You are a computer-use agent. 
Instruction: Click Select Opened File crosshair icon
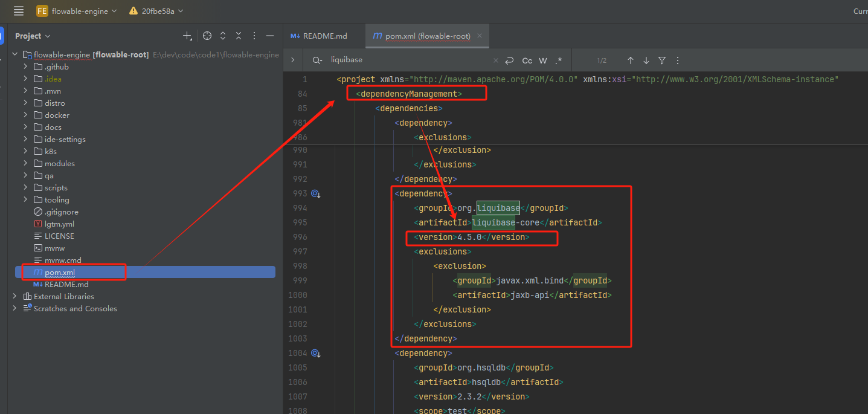click(x=207, y=36)
